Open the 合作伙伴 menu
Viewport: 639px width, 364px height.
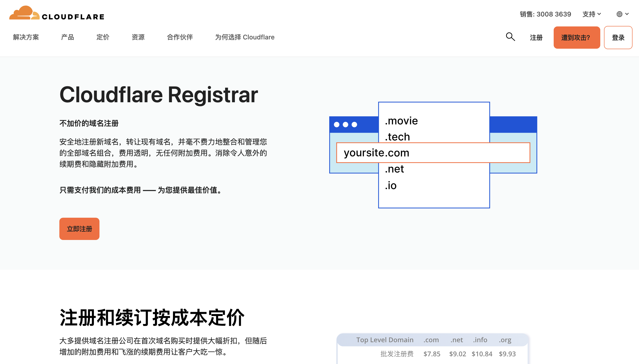(x=180, y=37)
